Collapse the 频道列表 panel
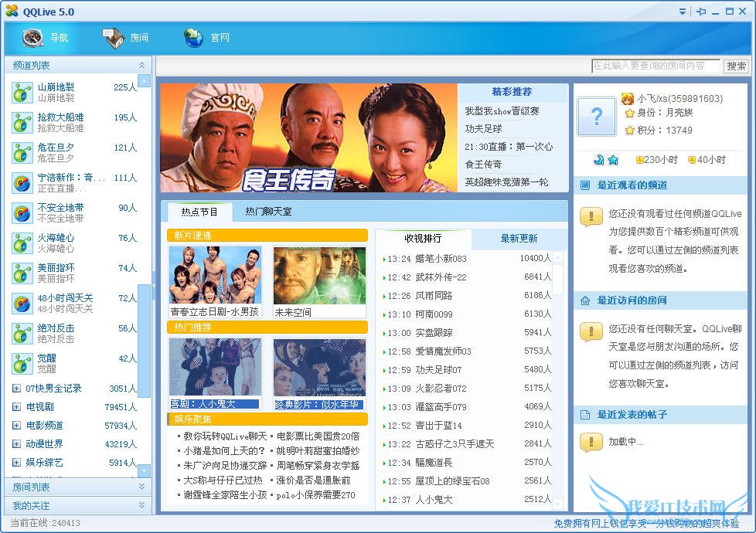Image resolution: width=756 pixels, height=533 pixels. click(141, 65)
